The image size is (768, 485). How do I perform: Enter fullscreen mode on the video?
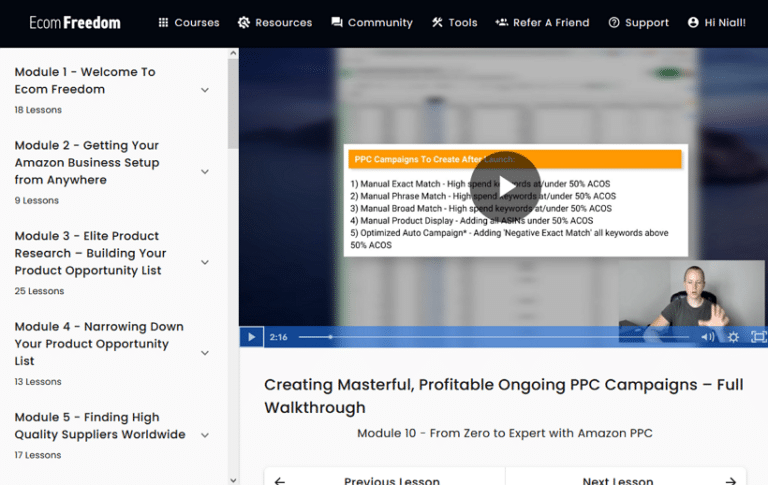point(758,337)
